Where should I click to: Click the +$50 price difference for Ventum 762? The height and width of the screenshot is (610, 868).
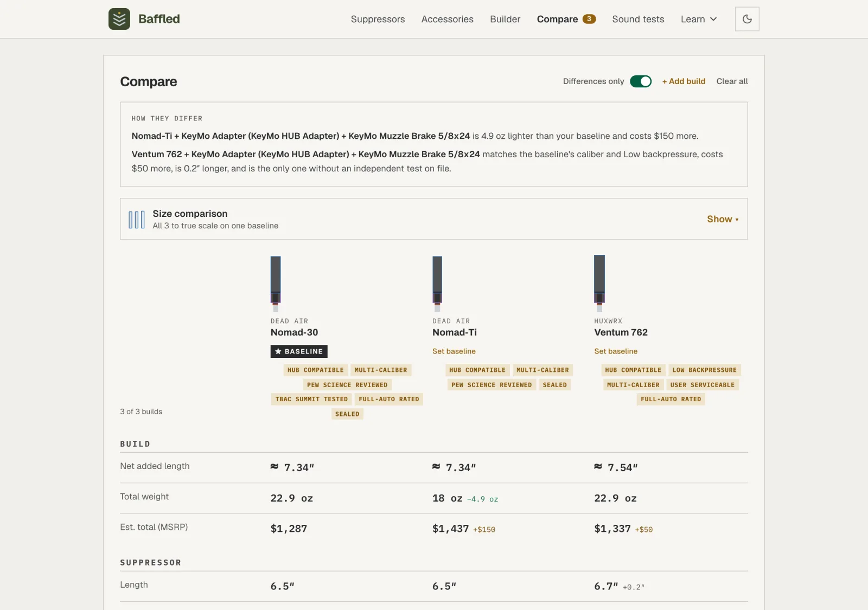tap(644, 530)
